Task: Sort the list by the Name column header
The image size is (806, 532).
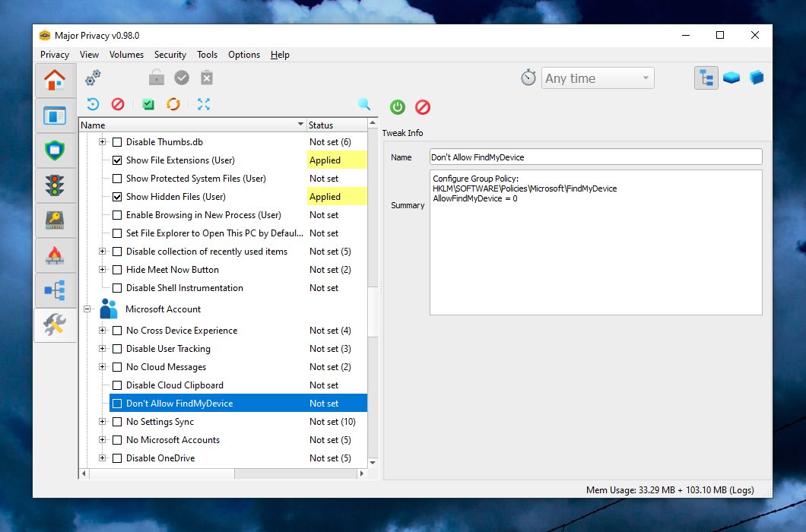Action: click(x=192, y=125)
